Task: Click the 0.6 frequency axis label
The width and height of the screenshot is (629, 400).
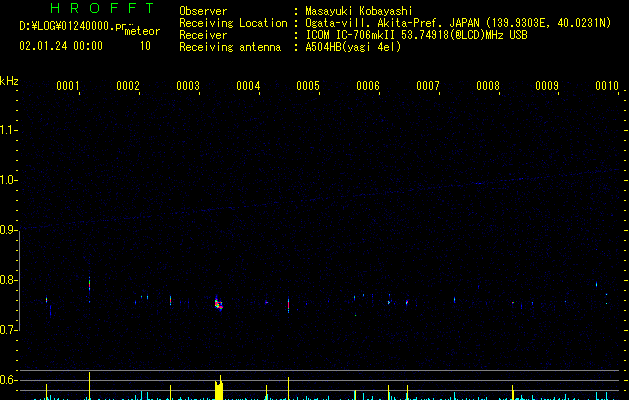Action: (x=8, y=380)
